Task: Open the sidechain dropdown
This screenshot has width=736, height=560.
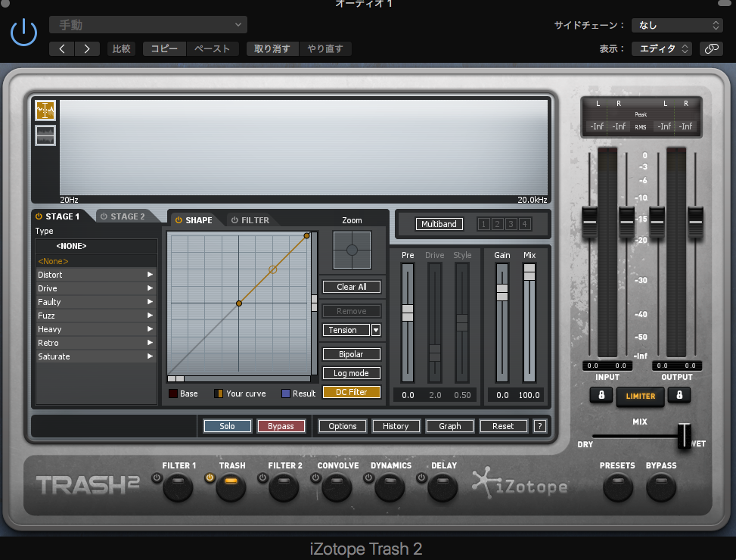Action: [x=677, y=25]
